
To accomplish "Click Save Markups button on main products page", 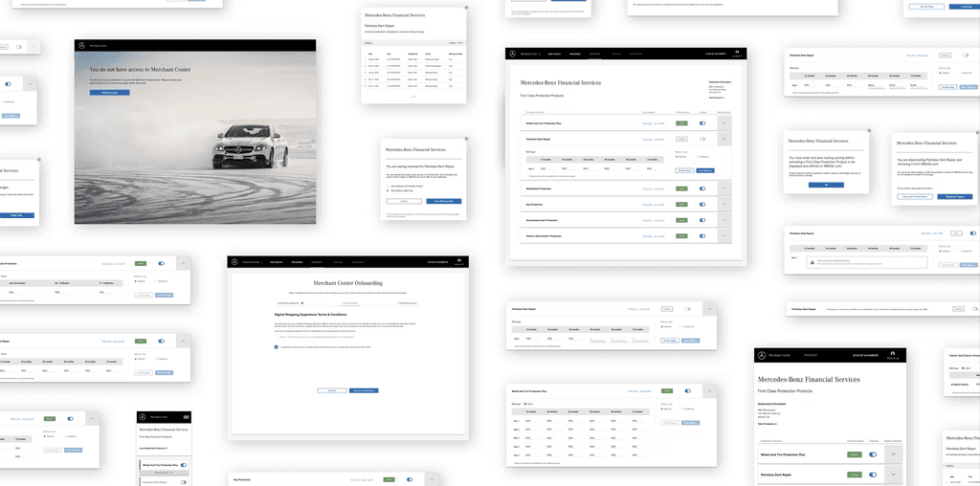I will [x=705, y=170].
